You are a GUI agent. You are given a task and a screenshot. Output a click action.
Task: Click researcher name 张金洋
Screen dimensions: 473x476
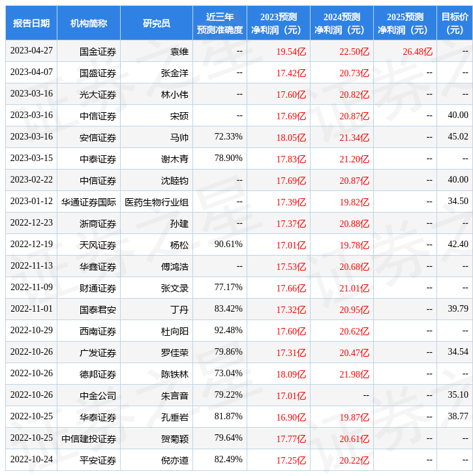pyautogui.click(x=175, y=73)
